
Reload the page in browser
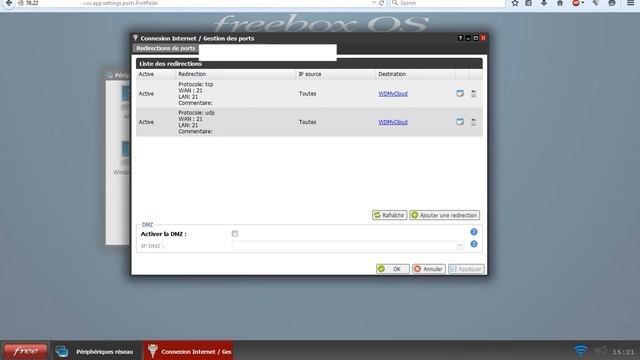(382, 3)
